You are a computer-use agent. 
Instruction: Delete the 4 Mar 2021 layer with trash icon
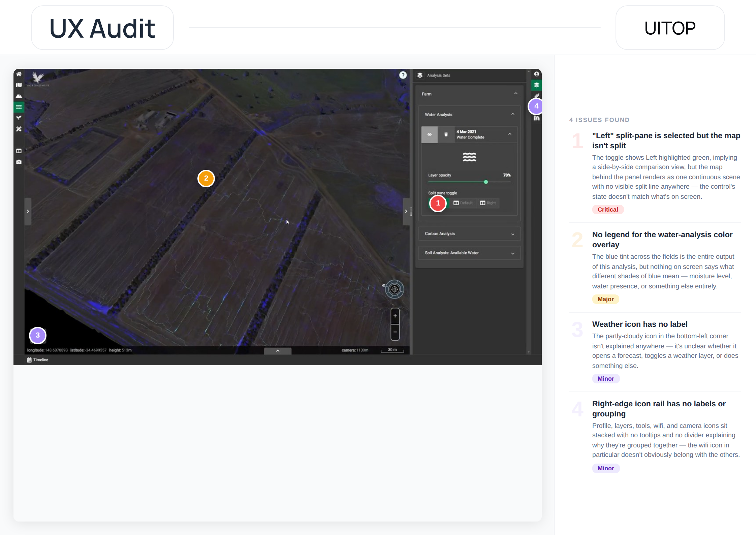click(446, 134)
